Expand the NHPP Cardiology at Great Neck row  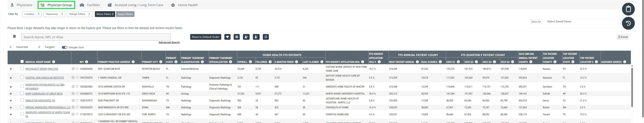tap(11, 94)
